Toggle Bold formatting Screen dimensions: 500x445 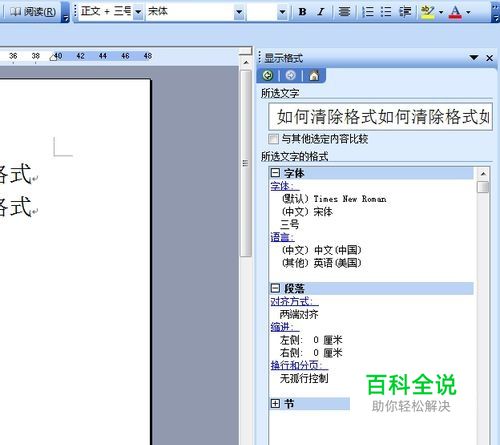(303, 12)
